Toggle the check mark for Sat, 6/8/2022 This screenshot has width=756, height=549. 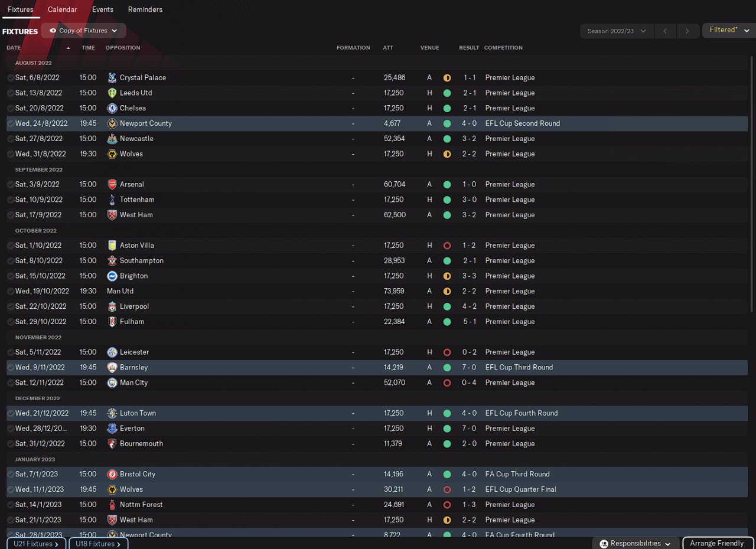coord(11,78)
